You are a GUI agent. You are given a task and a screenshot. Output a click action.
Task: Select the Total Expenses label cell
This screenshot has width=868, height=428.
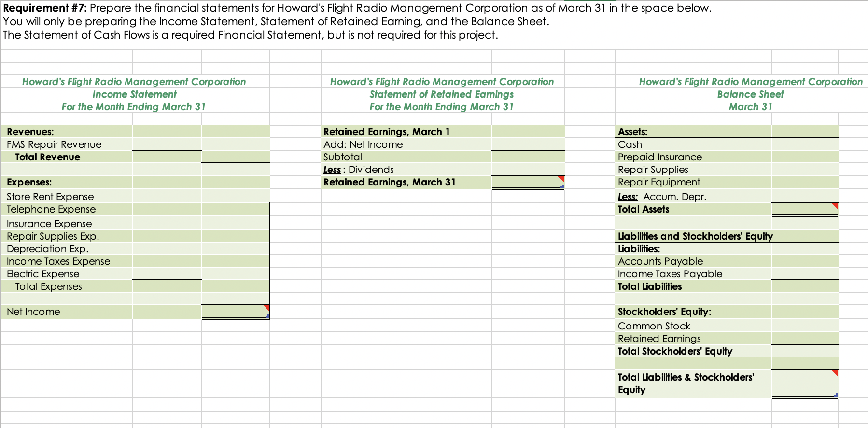click(67, 286)
